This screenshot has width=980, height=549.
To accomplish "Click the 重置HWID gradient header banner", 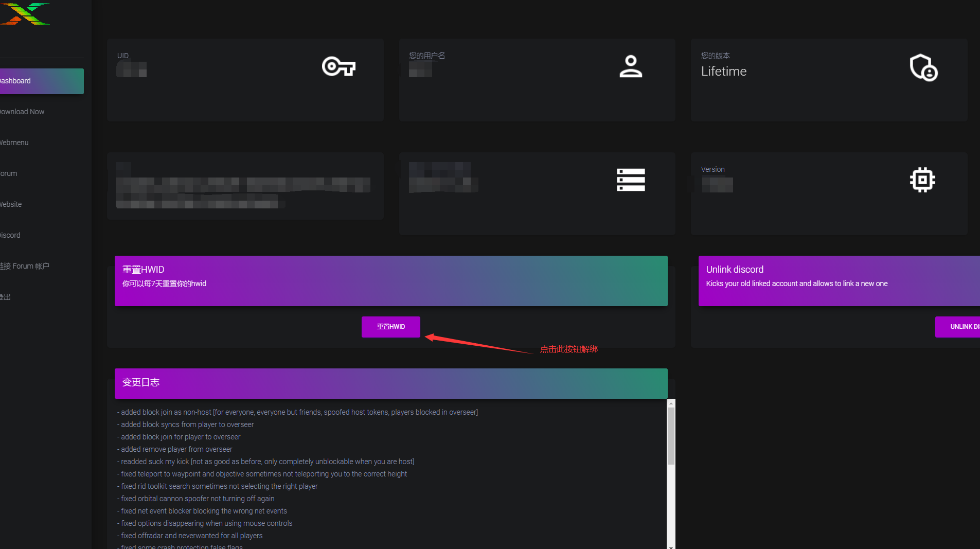I will click(x=390, y=281).
